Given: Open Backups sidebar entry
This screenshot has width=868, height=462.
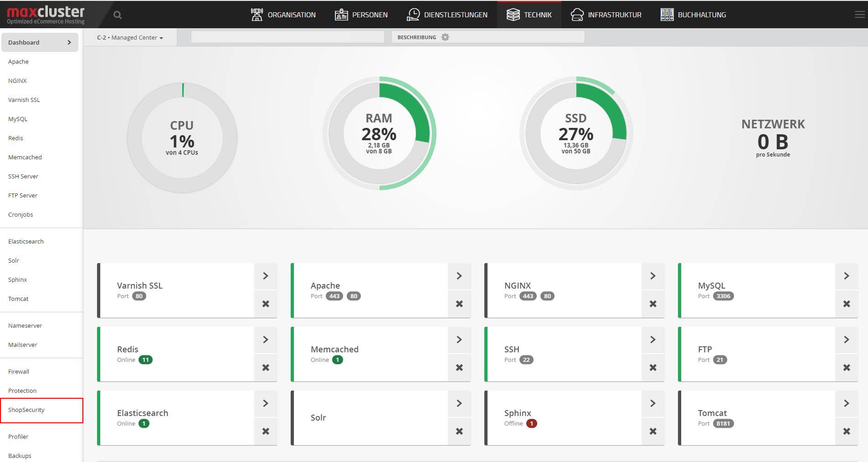Looking at the screenshot, I should [20, 456].
